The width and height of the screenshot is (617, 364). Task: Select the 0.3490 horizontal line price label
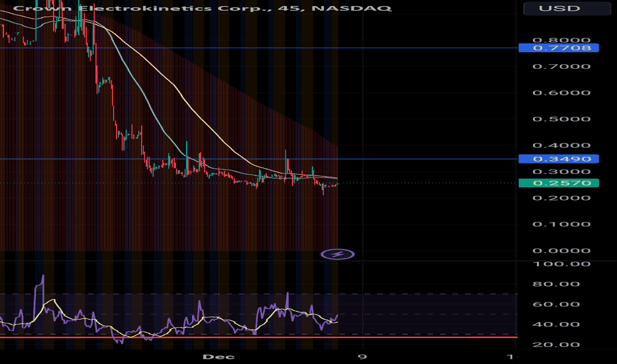point(559,159)
